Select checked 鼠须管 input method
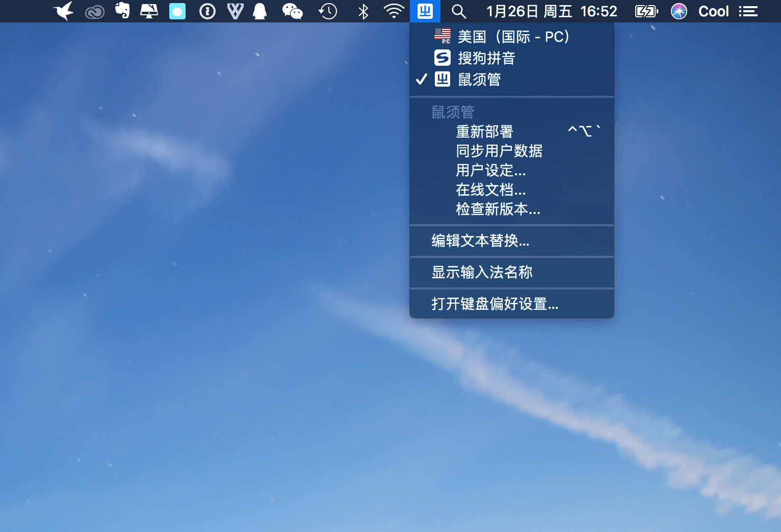Viewport: 781px width, 532px height. coord(512,79)
